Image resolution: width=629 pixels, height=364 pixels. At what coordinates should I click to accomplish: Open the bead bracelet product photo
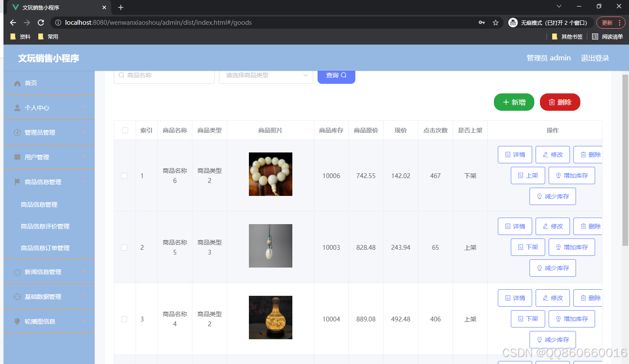tap(271, 174)
